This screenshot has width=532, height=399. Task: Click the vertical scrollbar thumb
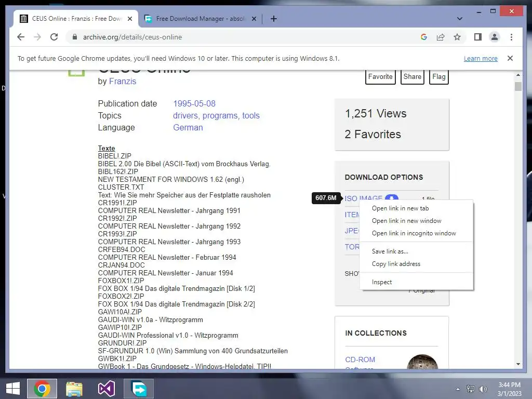(518, 87)
